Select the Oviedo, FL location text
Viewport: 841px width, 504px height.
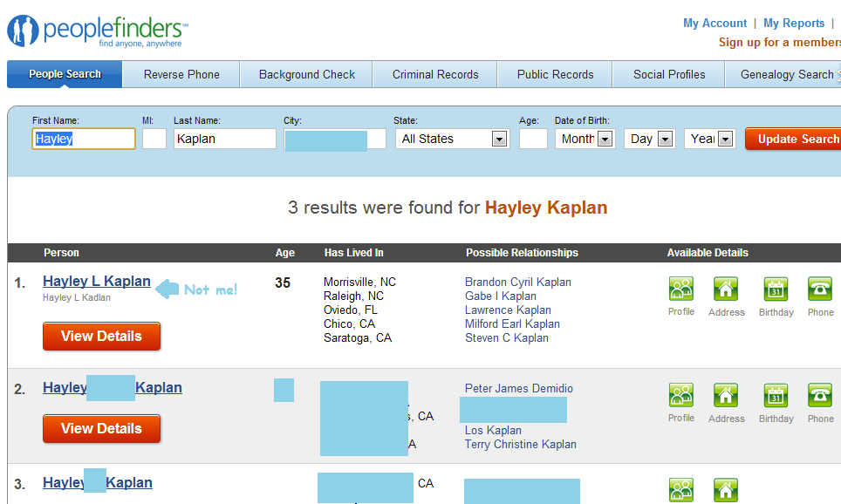pos(350,310)
